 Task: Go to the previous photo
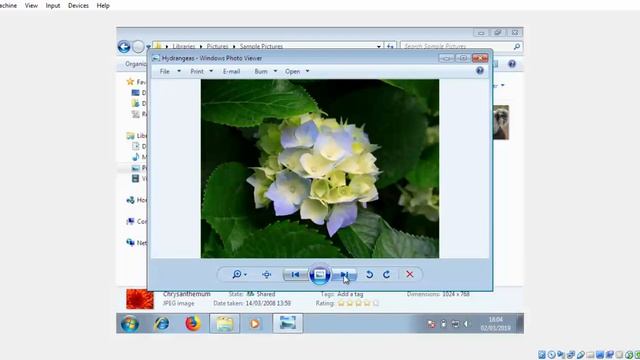coord(296,275)
